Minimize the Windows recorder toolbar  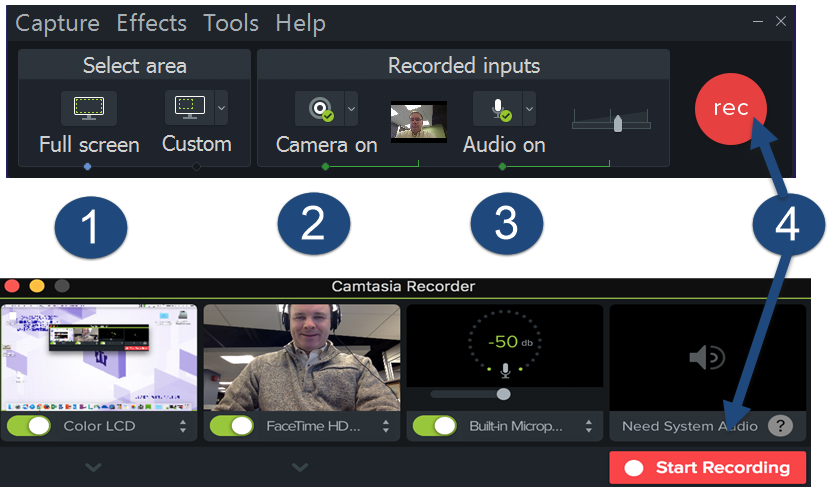click(x=758, y=22)
